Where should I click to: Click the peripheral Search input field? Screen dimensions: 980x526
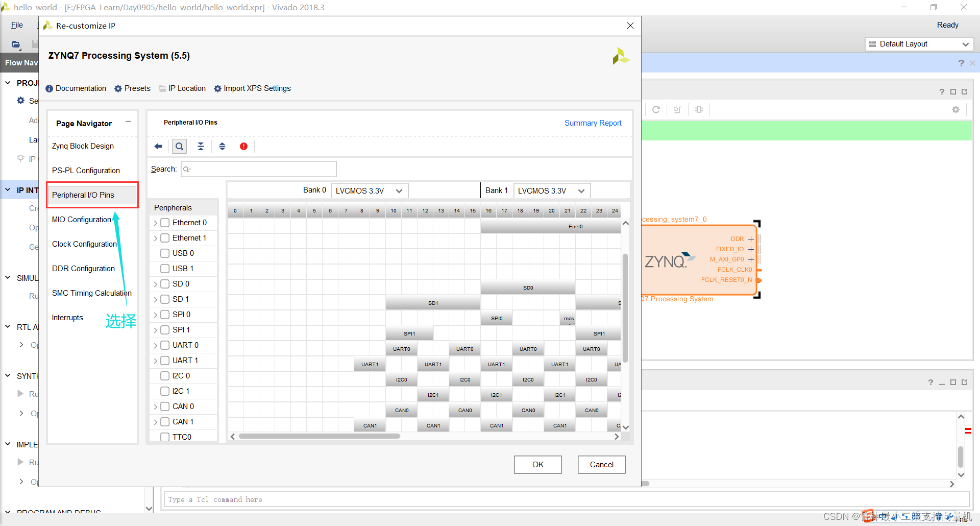coord(259,169)
